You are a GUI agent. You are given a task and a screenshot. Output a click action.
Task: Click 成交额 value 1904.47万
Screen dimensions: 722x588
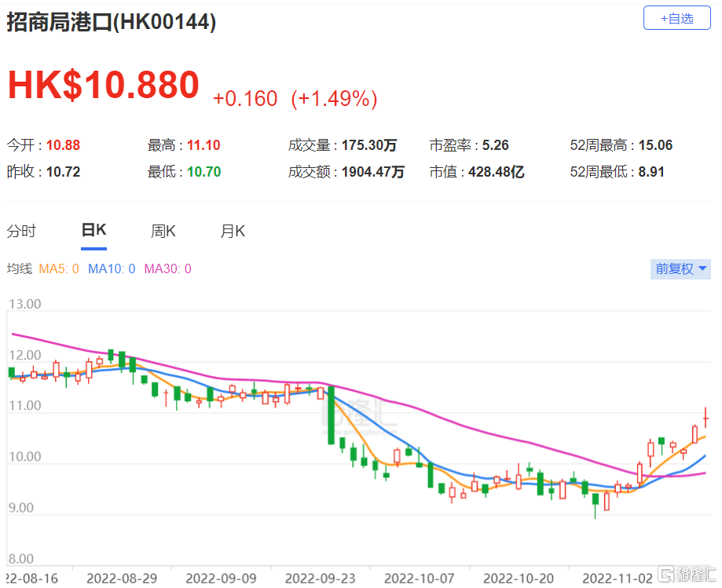tap(372, 172)
